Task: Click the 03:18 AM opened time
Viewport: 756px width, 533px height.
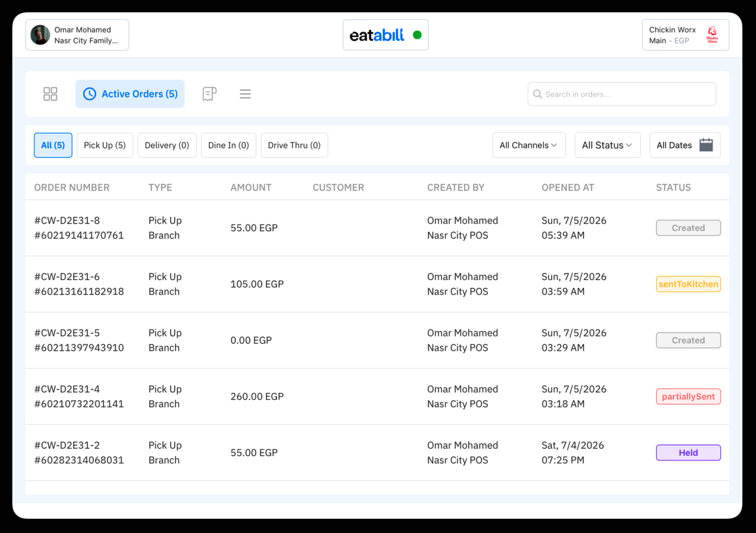Action: coord(563,404)
